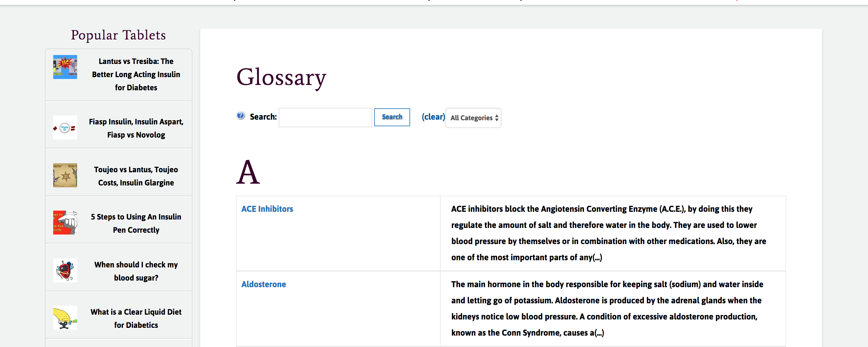Screen dimensions: 868x347
Task: Open 5 Steps to Using Insulin Pen link
Action: click(x=136, y=223)
